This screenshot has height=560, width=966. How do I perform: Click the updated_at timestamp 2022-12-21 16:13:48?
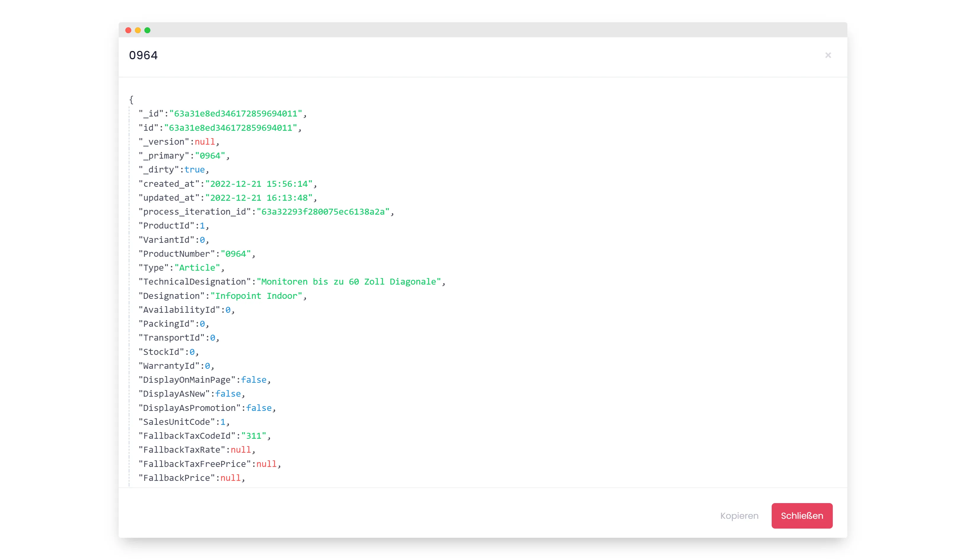[259, 198]
